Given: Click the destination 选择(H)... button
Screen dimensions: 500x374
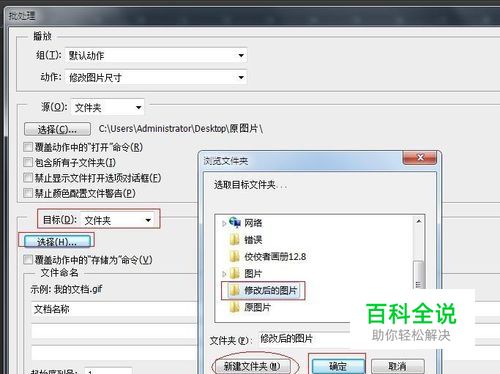Looking at the screenshot, I should pyautogui.click(x=57, y=241).
